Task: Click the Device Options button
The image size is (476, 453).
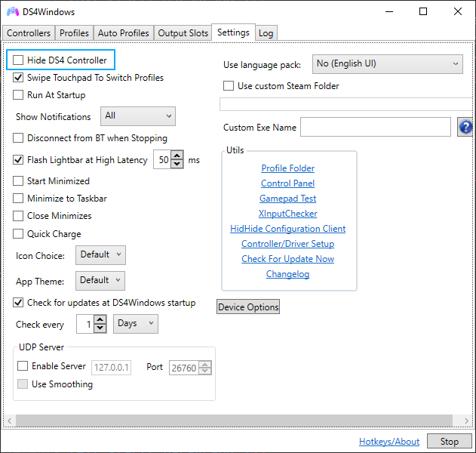Action: point(248,307)
